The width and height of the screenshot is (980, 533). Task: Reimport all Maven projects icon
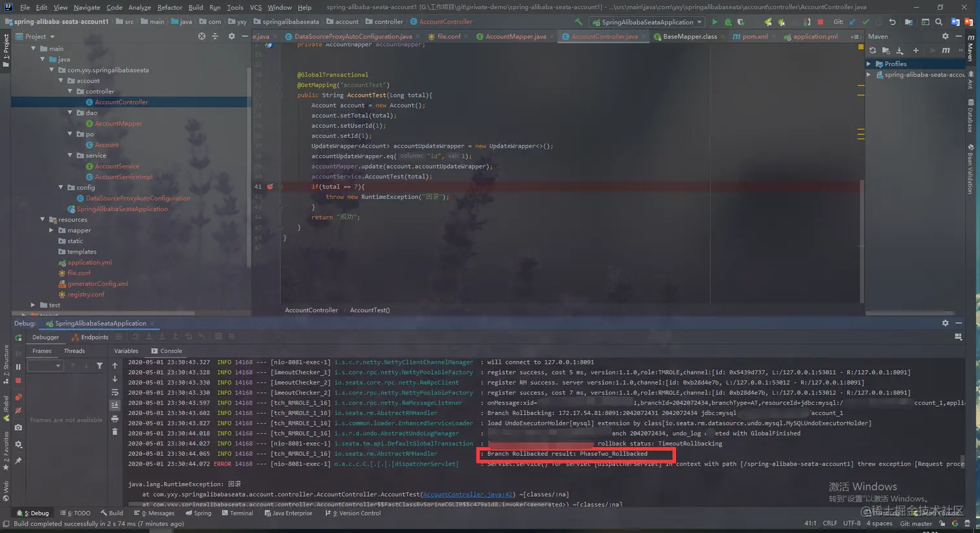coord(872,51)
